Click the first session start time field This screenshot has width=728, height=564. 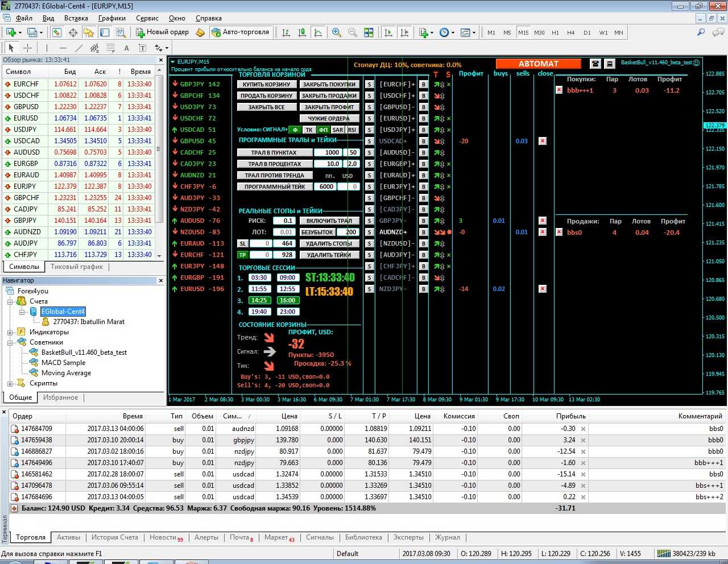tap(259, 277)
